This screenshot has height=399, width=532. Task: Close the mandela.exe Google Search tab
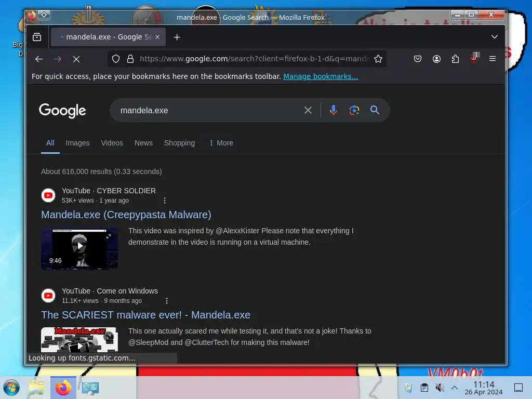[x=157, y=37]
